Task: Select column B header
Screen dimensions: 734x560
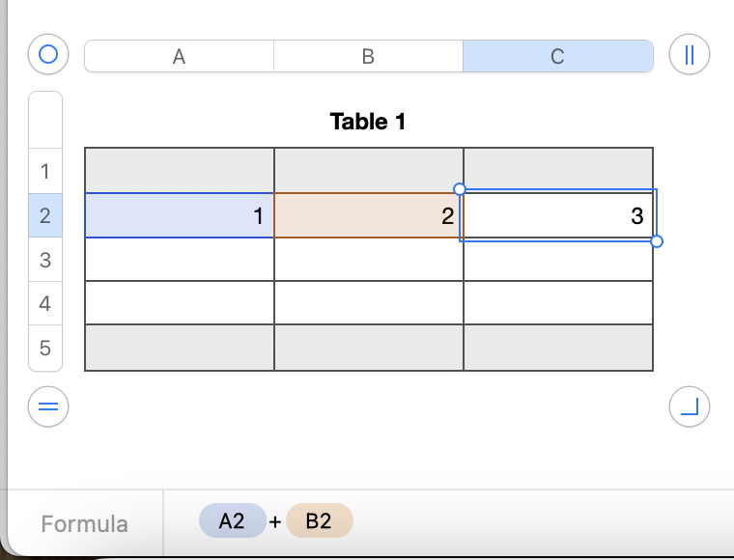Action: tap(368, 56)
